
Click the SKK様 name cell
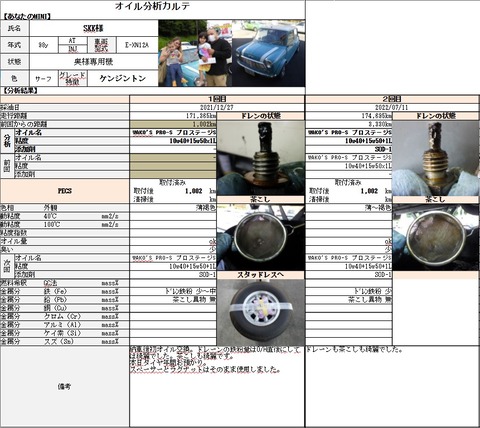pyautogui.click(x=94, y=28)
